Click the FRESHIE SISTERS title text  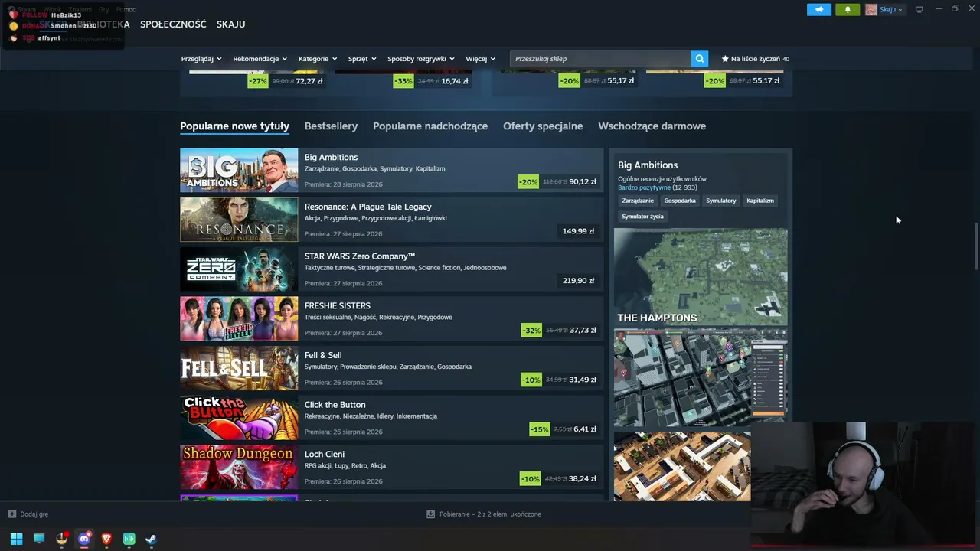pos(338,306)
